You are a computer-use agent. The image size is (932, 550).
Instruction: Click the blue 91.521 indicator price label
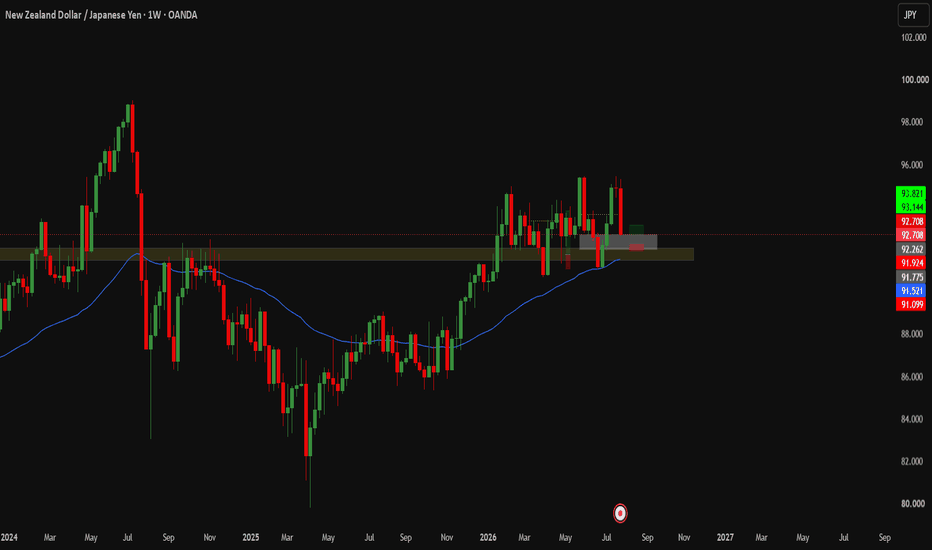911,291
